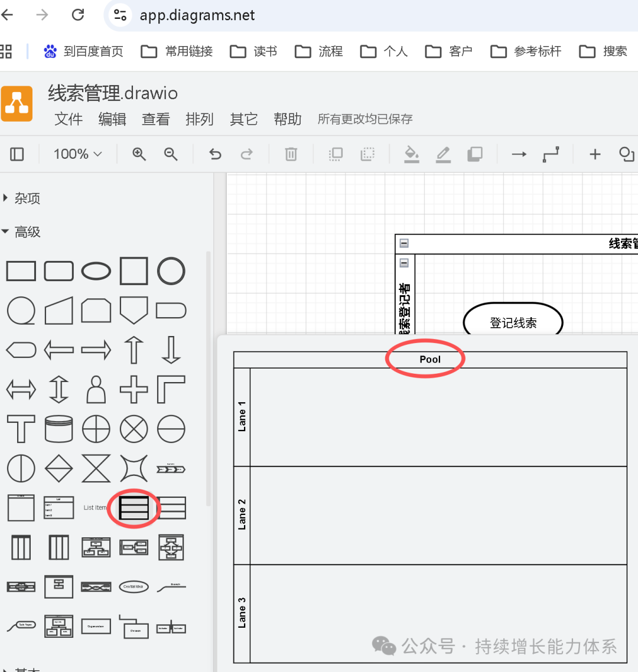The width and height of the screenshot is (638, 672).
Task: Open the 到百度首页 bookmark
Action: pos(83,51)
